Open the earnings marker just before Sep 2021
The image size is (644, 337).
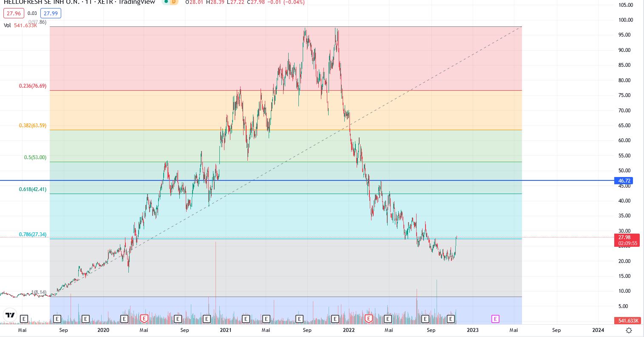(x=299, y=319)
